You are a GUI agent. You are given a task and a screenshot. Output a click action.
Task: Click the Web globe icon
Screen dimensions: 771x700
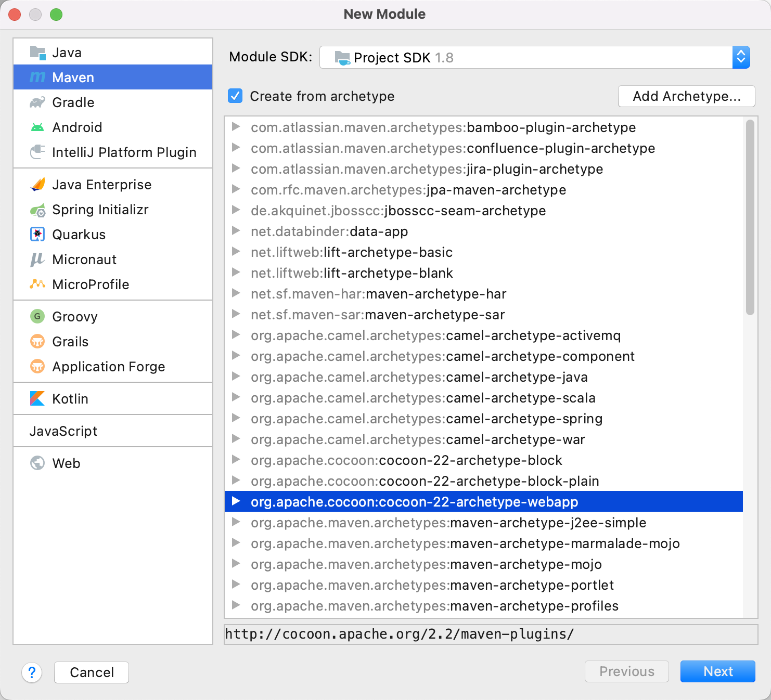(37, 463)
